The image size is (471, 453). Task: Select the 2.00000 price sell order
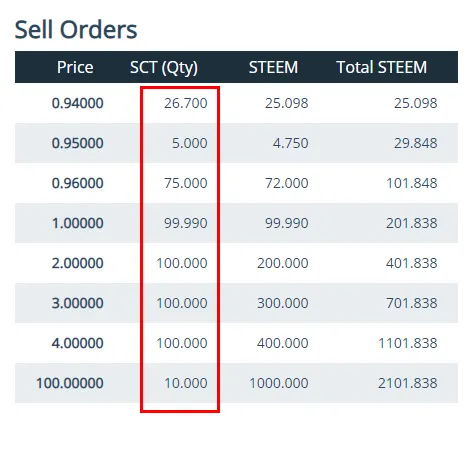pos(236,263)
